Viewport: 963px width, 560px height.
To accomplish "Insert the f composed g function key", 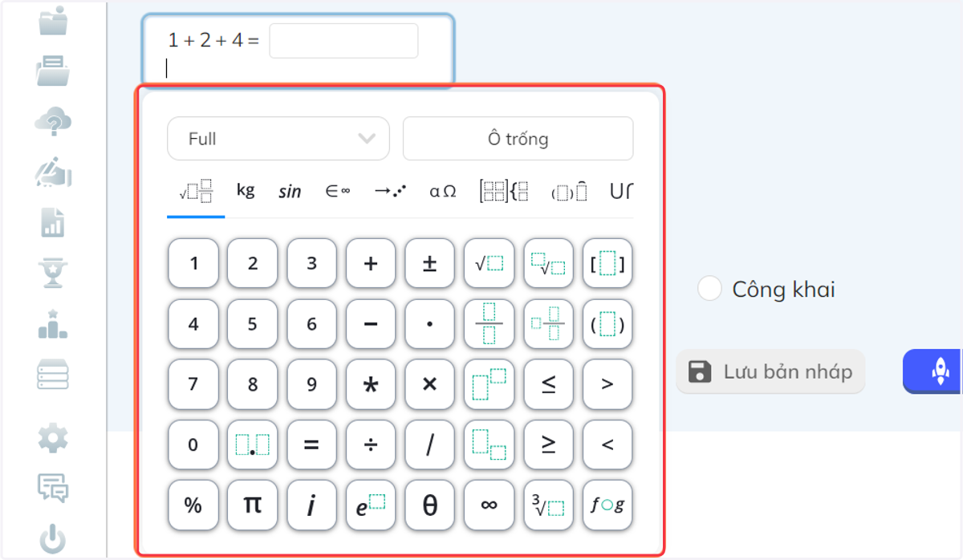I will tap(607, 505).
